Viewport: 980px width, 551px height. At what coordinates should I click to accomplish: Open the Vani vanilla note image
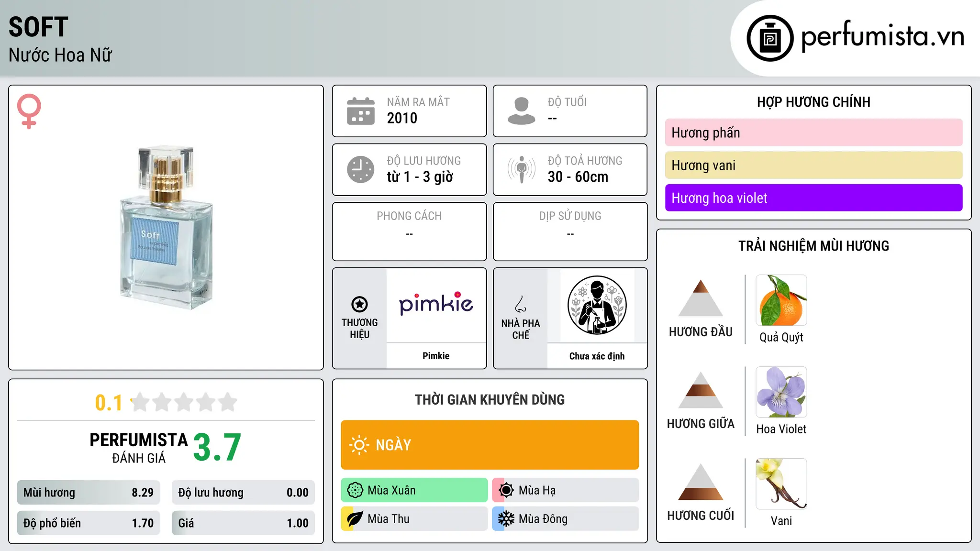(x=781, y=484)
